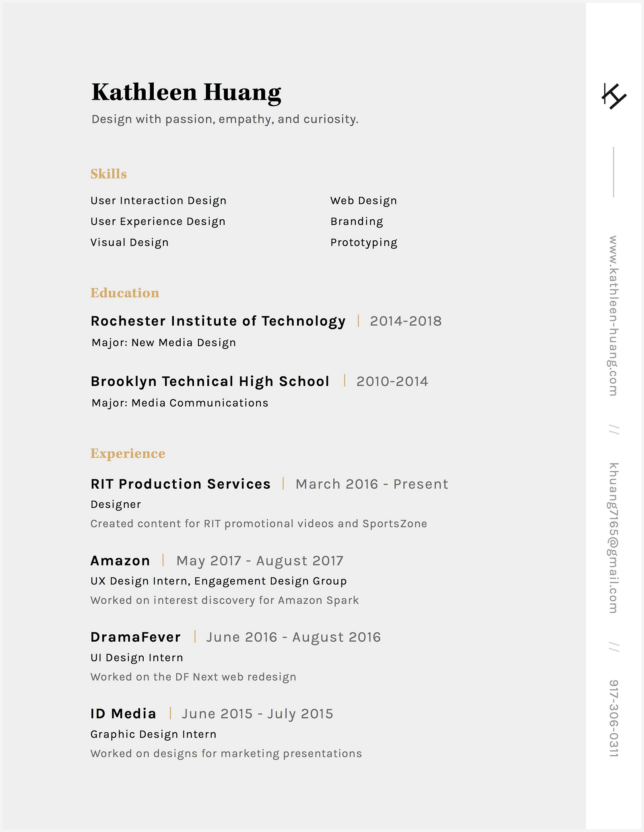
Task: Click the Kathleen Huang name heading
Action: (x=186, y=92)
